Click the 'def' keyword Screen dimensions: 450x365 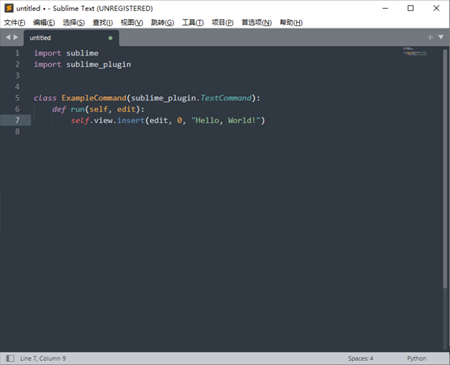tap(59, 109)
